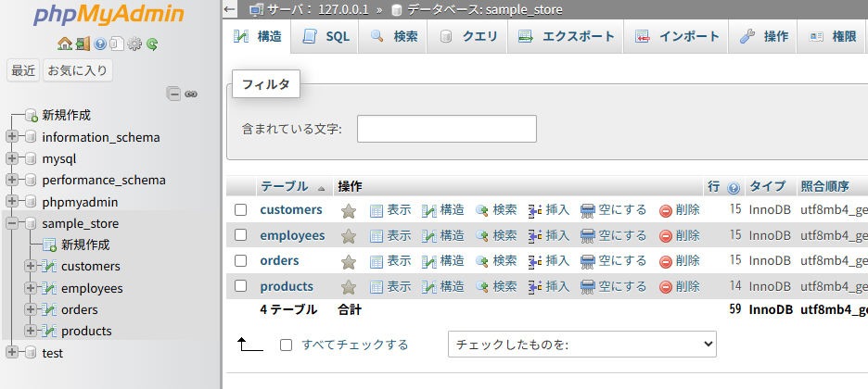This screenshot has height=389, width=868.
Task: Reload the navigation panel with green arrow
Action: 152,44
